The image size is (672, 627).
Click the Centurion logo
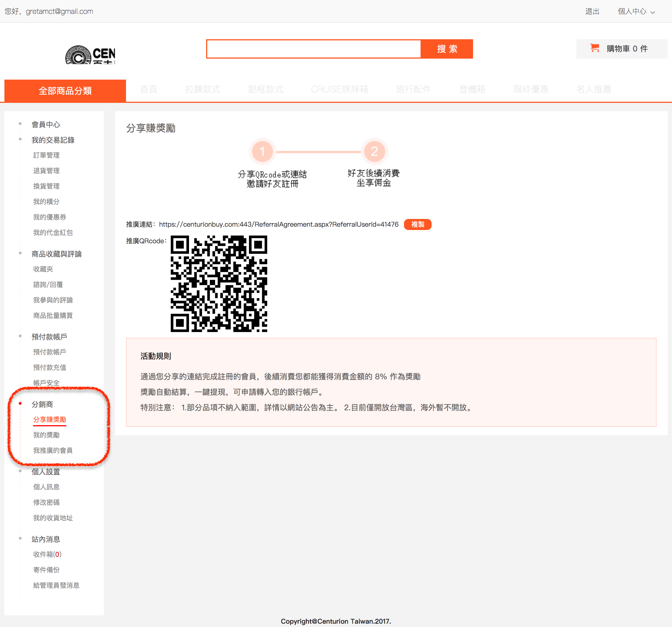[90, 55]
